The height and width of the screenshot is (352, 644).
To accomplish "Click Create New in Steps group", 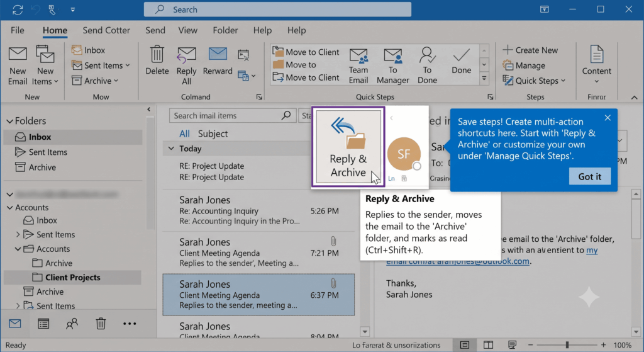I will (530, 50).
